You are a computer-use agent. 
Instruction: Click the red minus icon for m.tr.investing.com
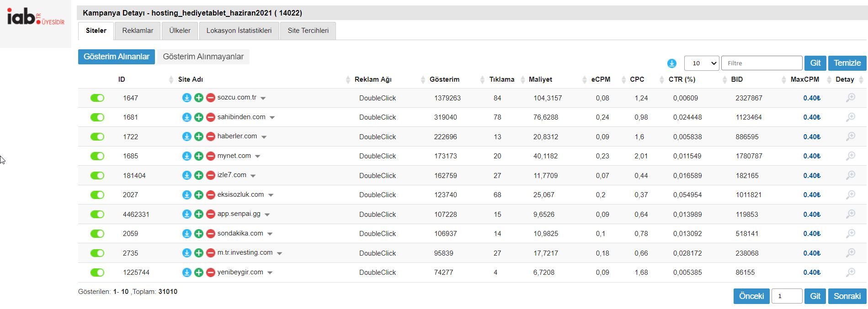(x=211, y=253)
